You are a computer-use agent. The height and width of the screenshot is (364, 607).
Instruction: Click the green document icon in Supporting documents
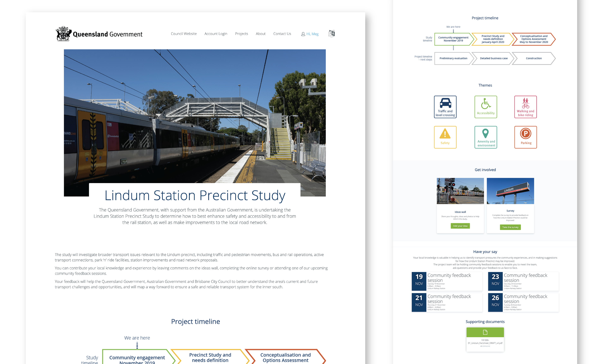click(485, 332)
